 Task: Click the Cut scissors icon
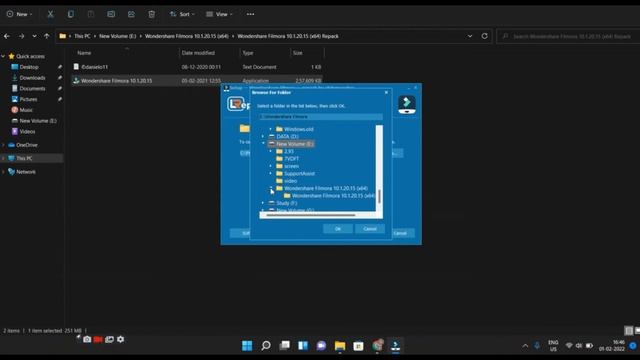click(50, 14)
